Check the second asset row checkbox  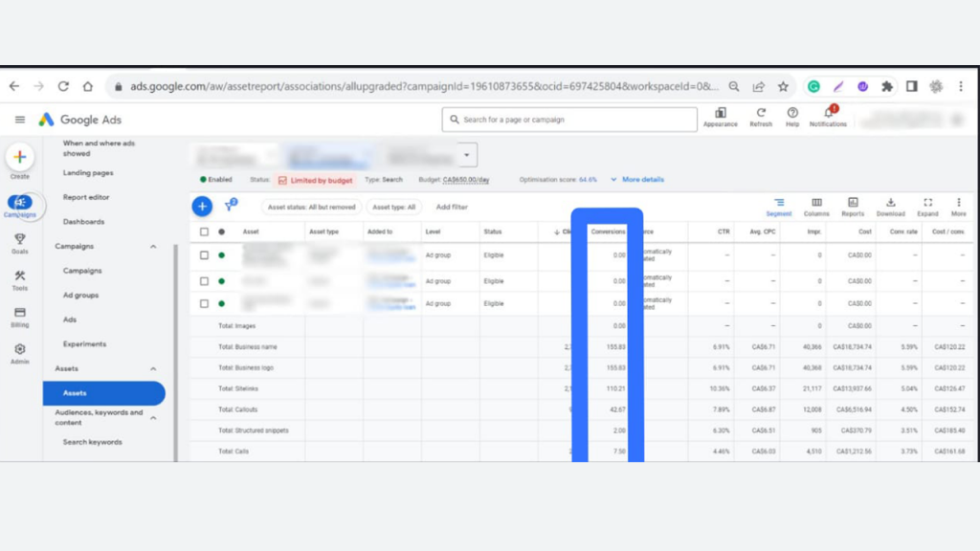[x=205, y=281]
